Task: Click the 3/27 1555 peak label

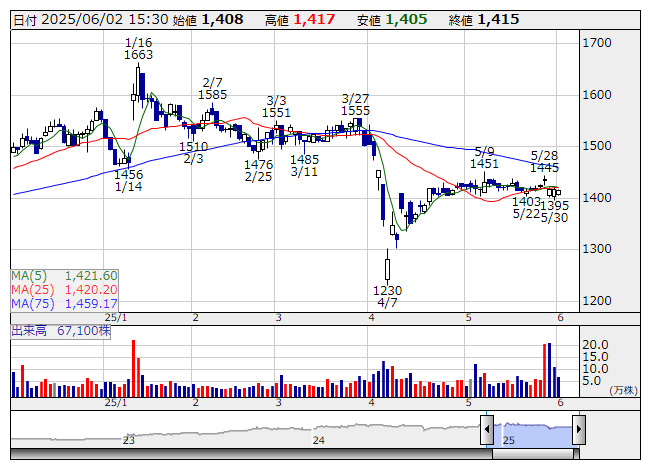Action: click(355, 105)
